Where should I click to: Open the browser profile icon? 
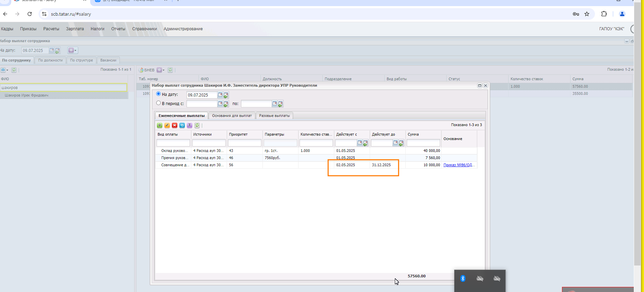(x=622, y=14)
